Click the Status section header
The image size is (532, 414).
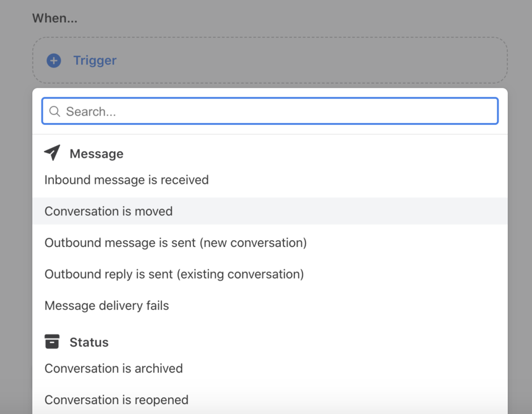[x=89, y=342]
